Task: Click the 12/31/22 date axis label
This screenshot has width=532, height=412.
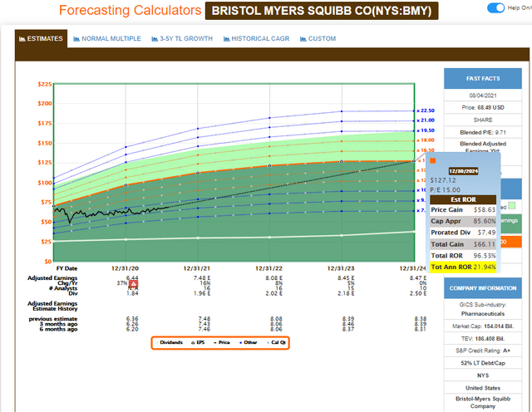Action: click(x=269, y=268)
